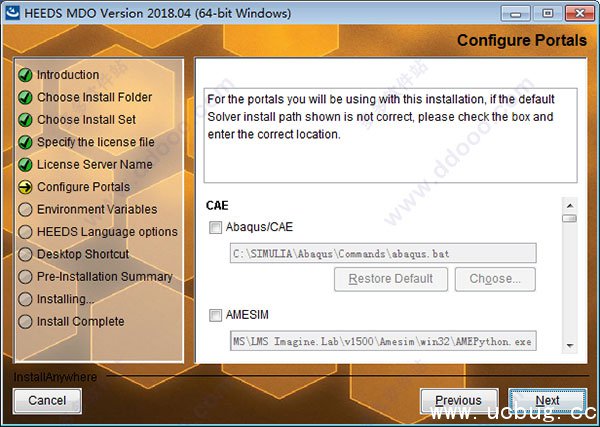This screenshot has width=600, height=427.
Task: Click the grey circle beside Environment Variables
Action: click(x=25, y=210)
